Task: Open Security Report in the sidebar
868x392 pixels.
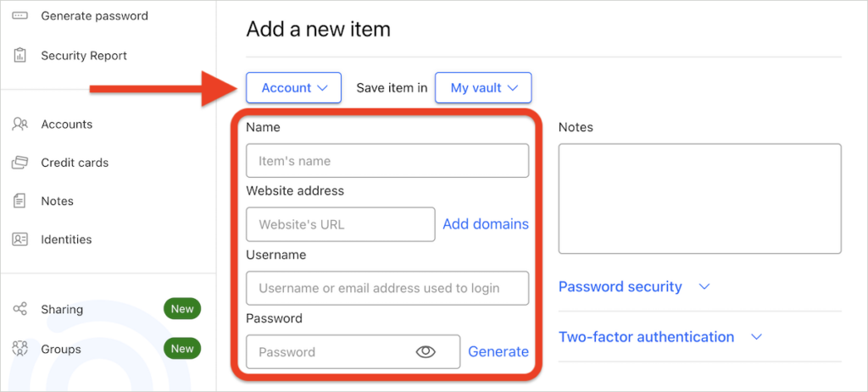Action: [84, 56]
